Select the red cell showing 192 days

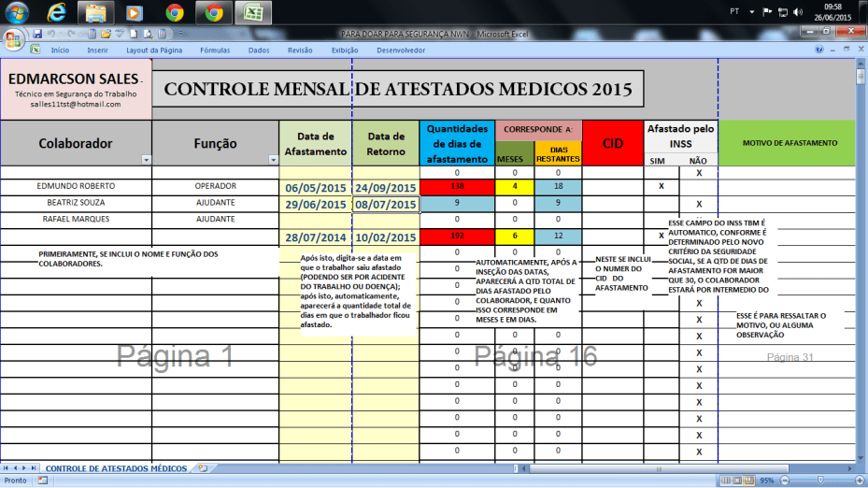tap(457, 237)
